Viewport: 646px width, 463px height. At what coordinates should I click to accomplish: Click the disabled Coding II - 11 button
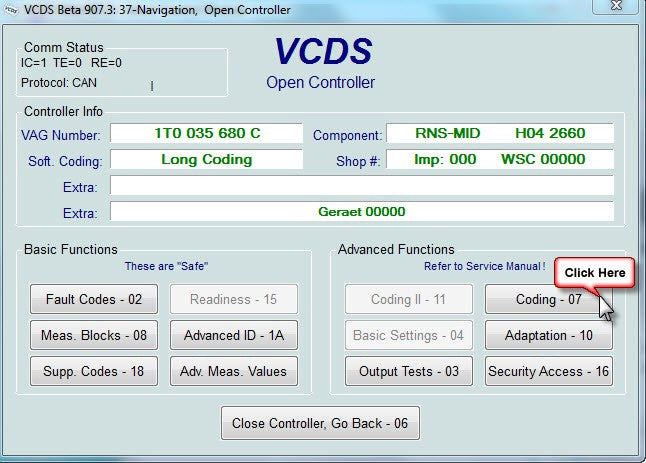(409, 299)
